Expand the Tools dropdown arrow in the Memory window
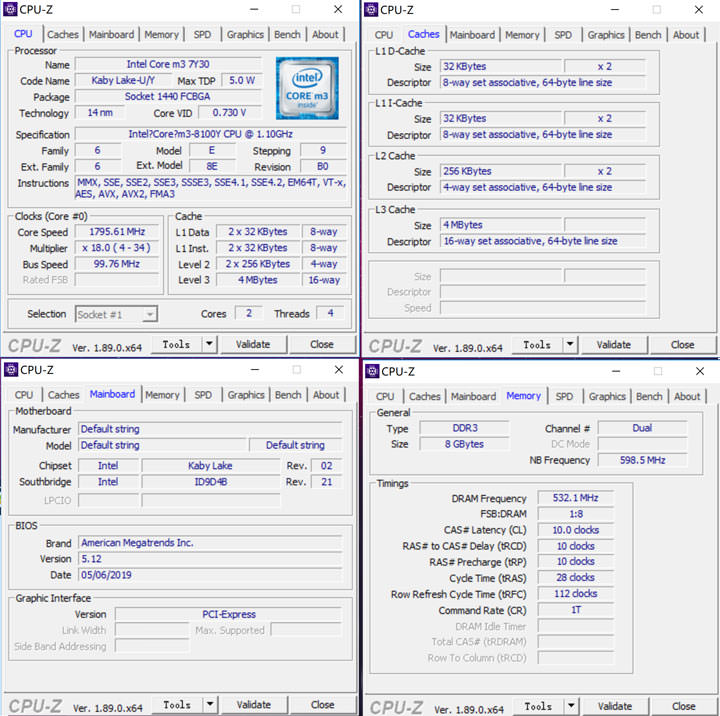Screen dimensions: 720x716 (x=571, y=706)
